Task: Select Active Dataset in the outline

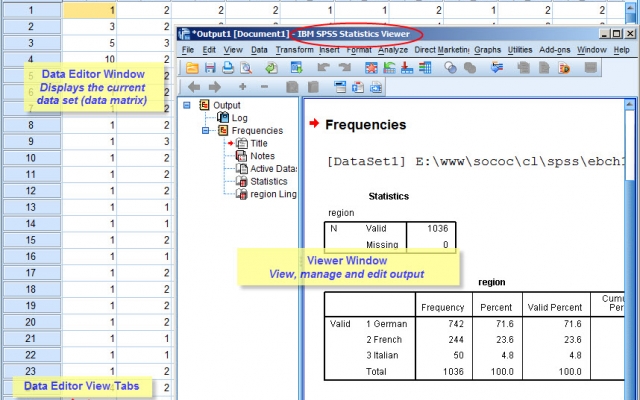Action: (273, 169)
